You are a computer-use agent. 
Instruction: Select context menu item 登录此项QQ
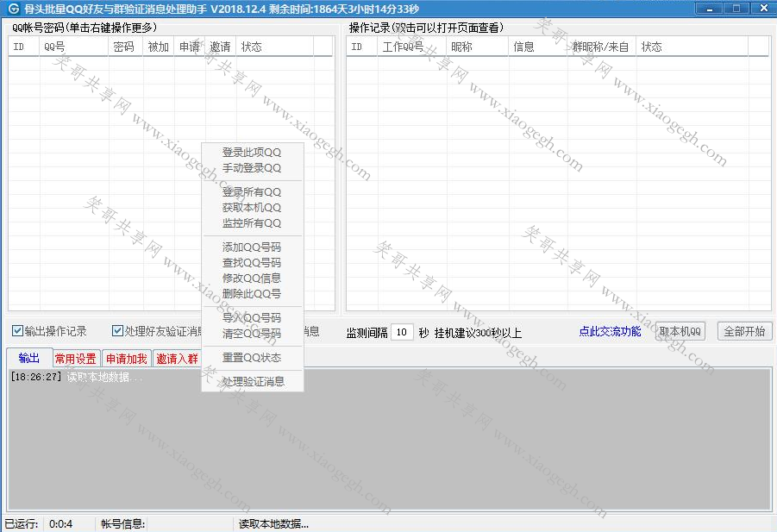252,153
